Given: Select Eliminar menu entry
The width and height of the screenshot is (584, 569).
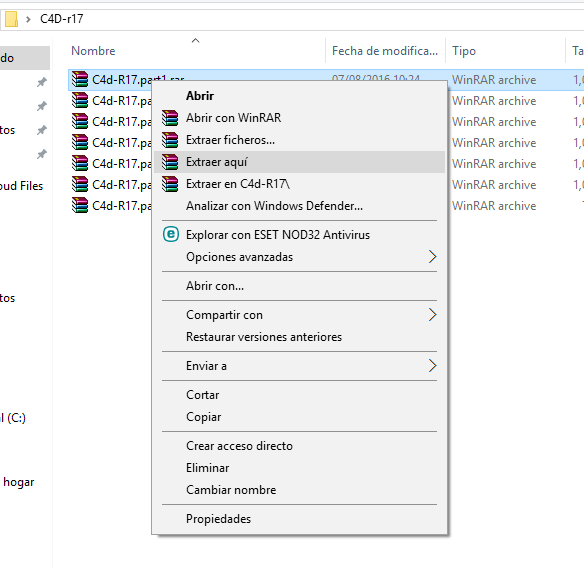Looking at the screenshot, I should (299, 468).
